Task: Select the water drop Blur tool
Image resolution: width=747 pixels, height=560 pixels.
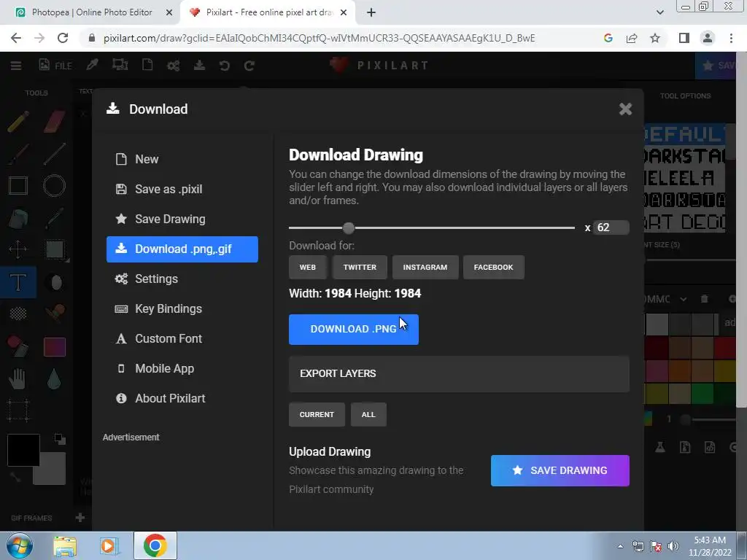Action: pos(54,379)
